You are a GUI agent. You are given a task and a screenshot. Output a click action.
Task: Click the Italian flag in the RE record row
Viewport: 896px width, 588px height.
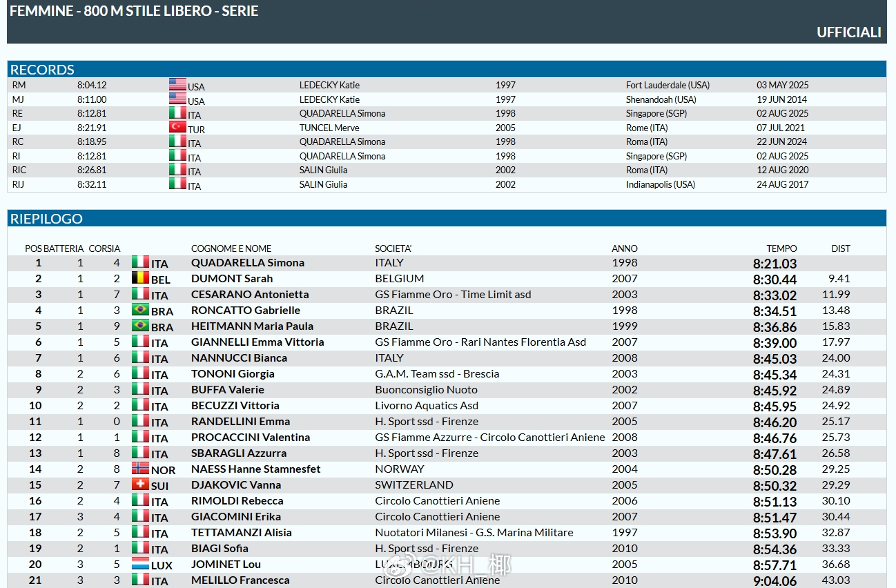177,113
